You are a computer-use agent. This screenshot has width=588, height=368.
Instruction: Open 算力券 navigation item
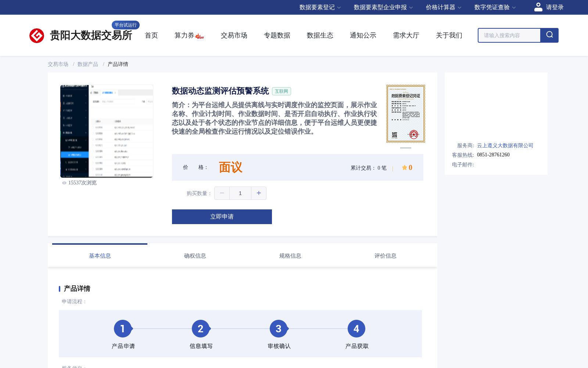point(184,35)
